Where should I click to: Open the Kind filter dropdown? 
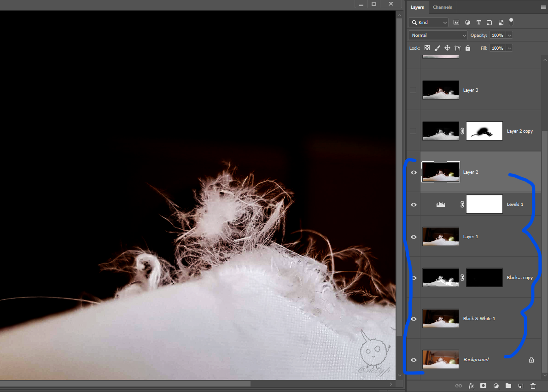428,22
